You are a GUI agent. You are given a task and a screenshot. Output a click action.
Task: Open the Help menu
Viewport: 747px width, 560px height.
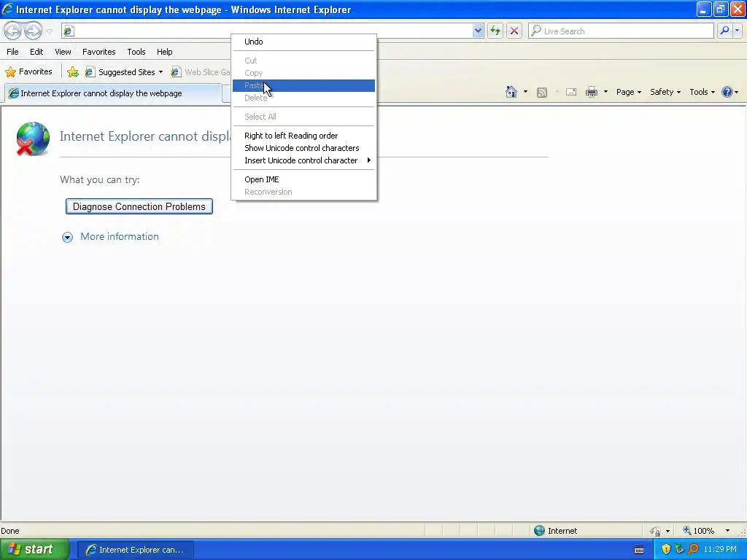pyautogui.click(x=164, y=52)
